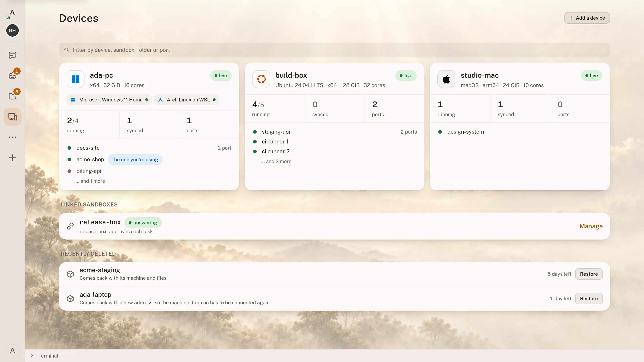Click the 'the one you're using' tag
This screenshot has height=362, width=644.
click(x=135, y=160)
